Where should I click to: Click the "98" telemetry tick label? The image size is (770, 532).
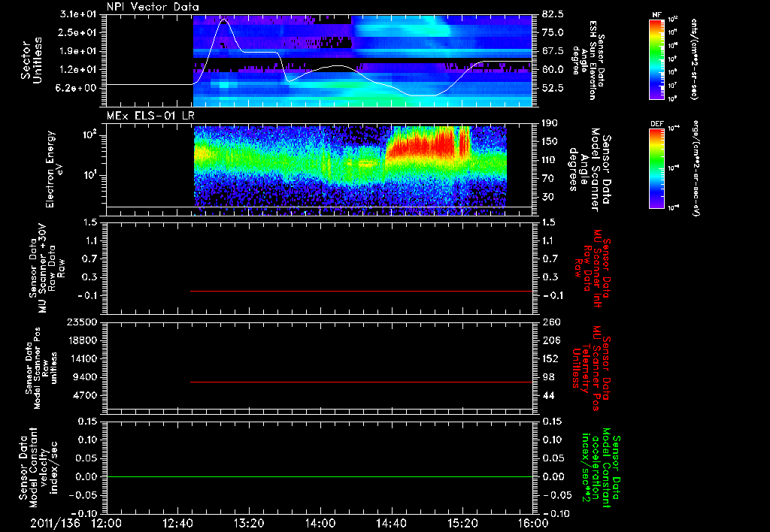548,377
